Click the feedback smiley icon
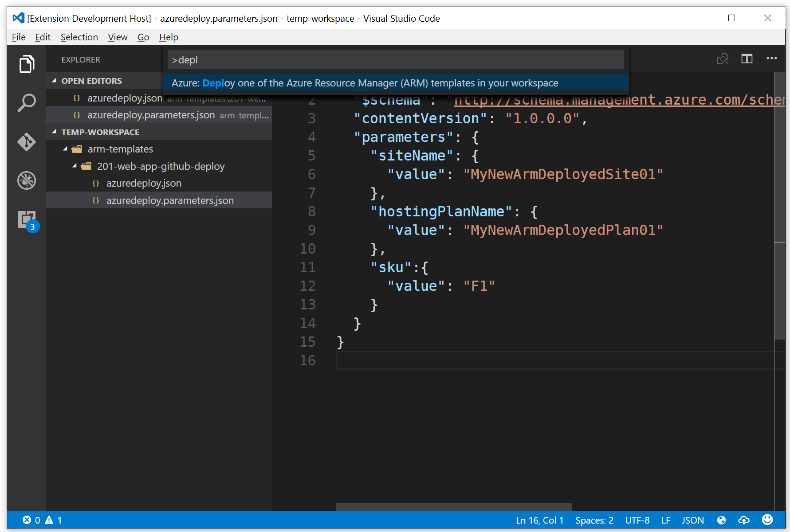 pos(767,520)
